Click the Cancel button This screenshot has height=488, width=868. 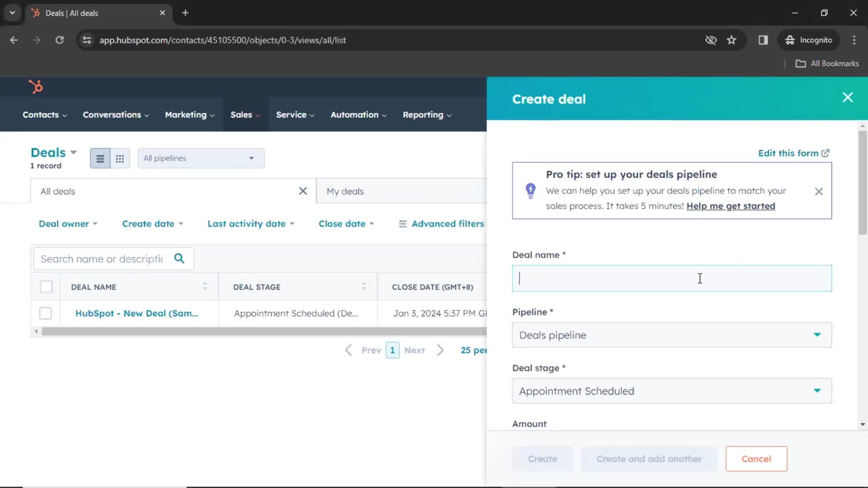(x=756, y=459)
